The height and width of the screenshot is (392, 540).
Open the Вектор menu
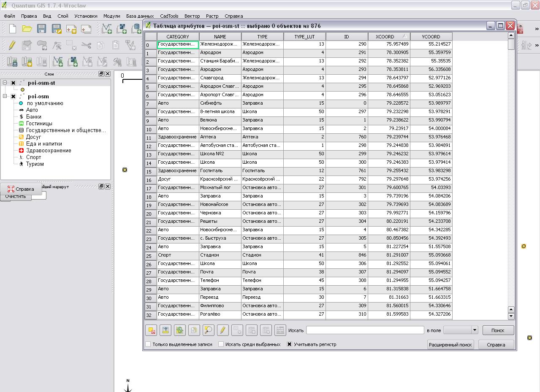coord(192,16)
